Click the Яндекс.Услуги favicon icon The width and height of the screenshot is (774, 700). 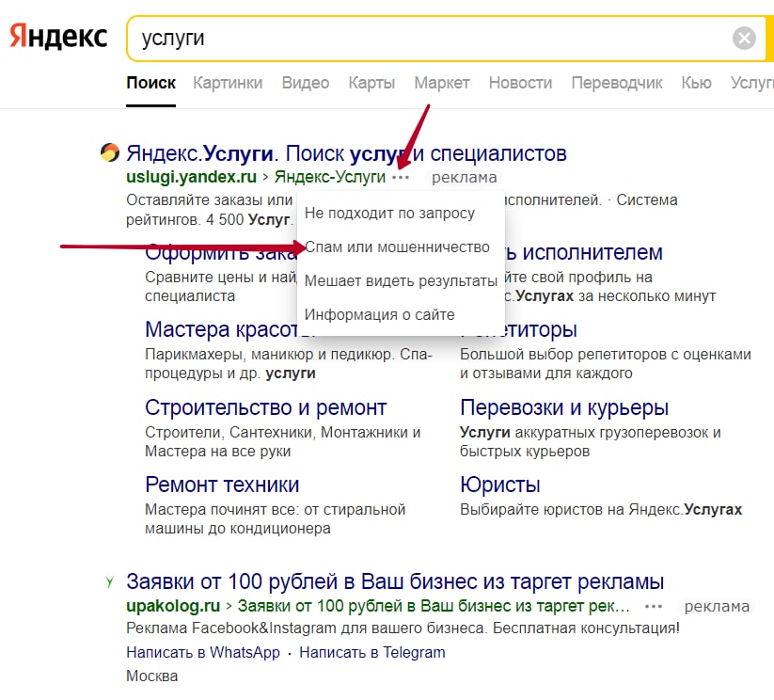[x=110, y=152]
